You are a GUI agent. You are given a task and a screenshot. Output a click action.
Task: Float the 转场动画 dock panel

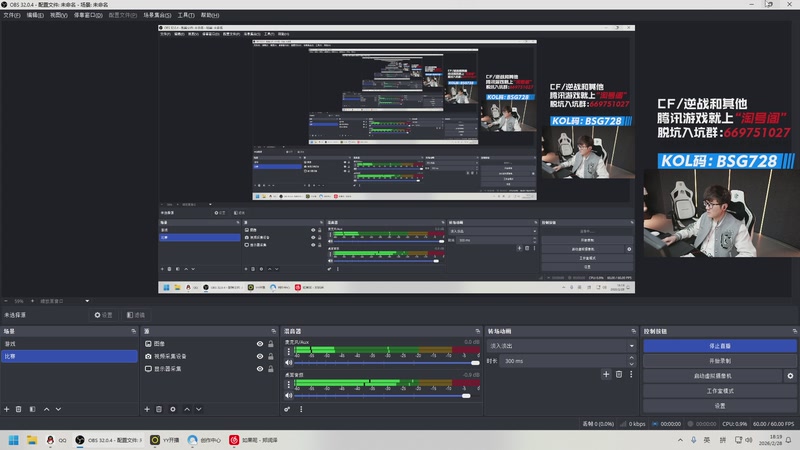[x=634, y=331]
